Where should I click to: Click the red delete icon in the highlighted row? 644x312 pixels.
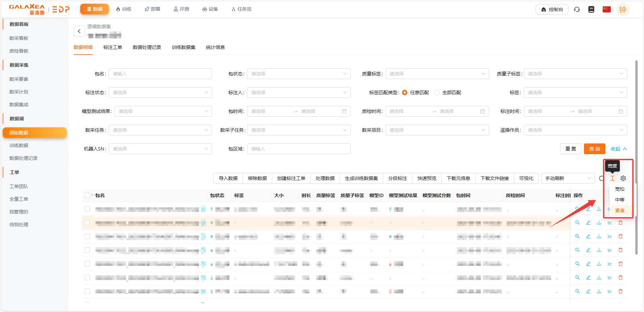[621, 223]
